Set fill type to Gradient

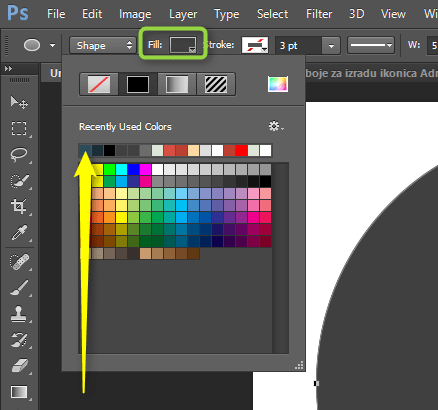(x=177, y=84)
